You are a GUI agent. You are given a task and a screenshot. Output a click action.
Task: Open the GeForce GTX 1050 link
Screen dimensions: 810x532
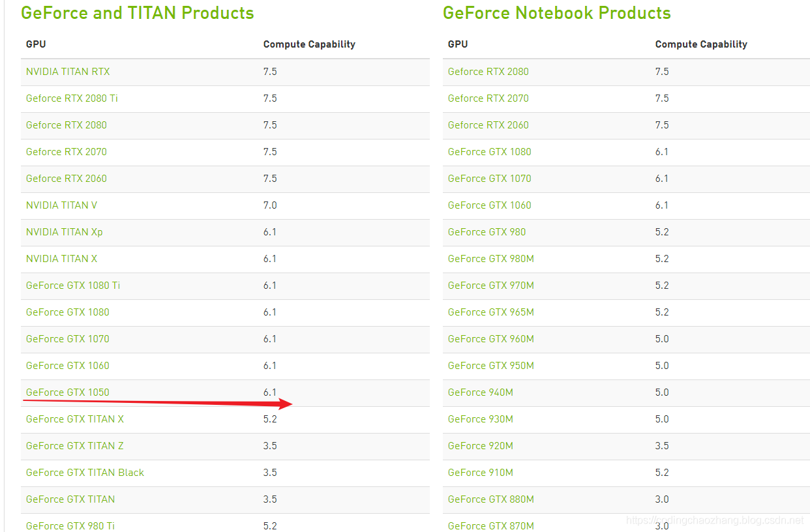67,392
